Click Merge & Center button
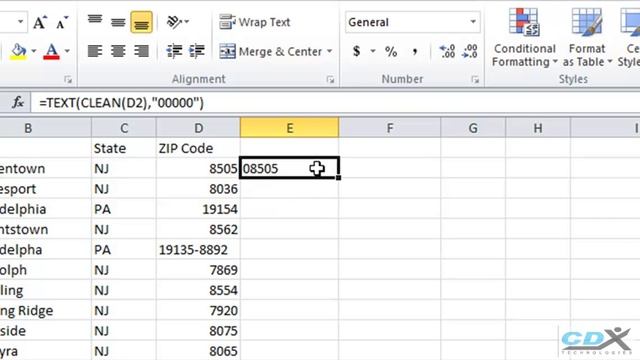 270,51
